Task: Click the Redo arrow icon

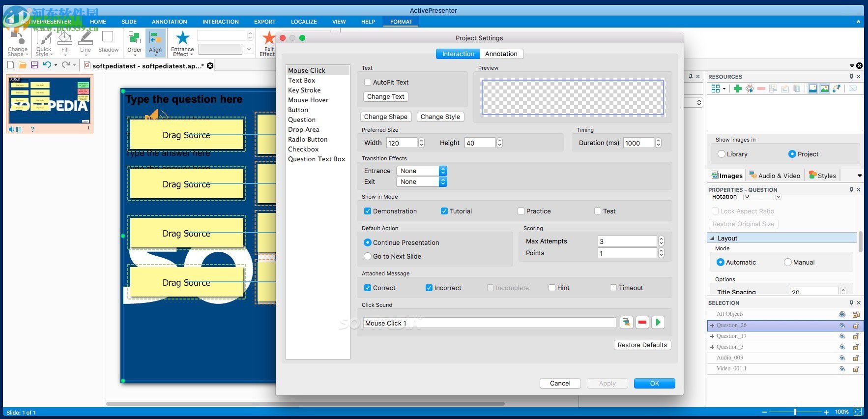Action: [x=65, y=64]
